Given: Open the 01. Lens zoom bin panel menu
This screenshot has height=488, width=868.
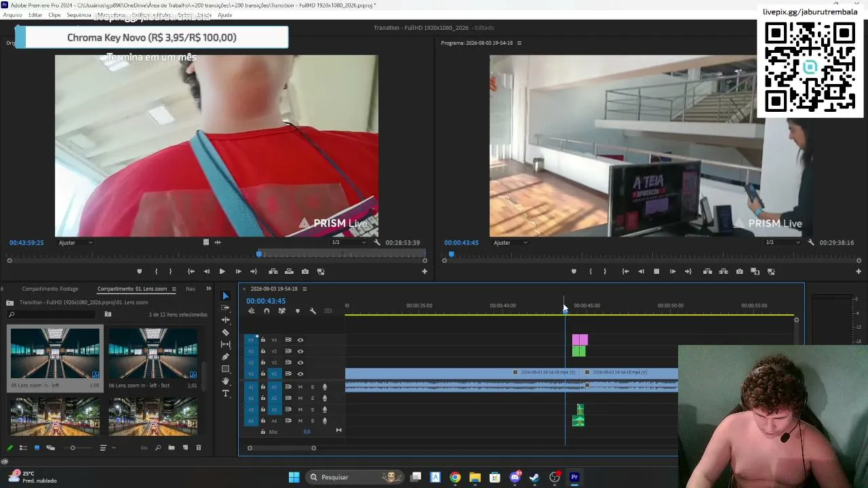Looking at the screenshot, I should 174,289.
